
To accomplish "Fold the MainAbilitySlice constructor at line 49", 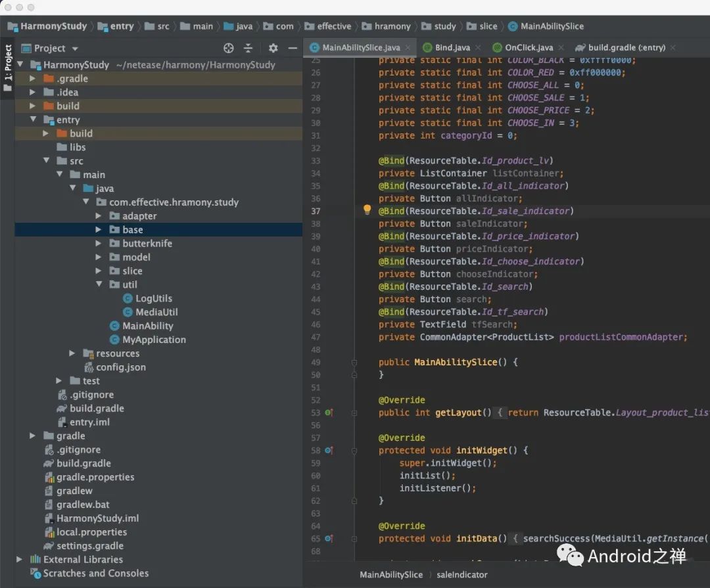I will tap(354, 362).
